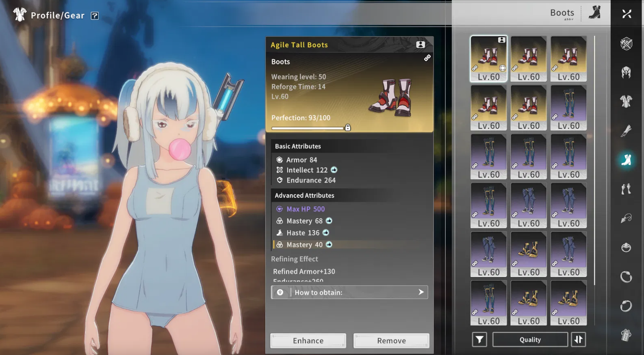Open the crossed-out shield slot in the sidebar
The height and width of the screenshot is (355, 644).
click(626, 44)
